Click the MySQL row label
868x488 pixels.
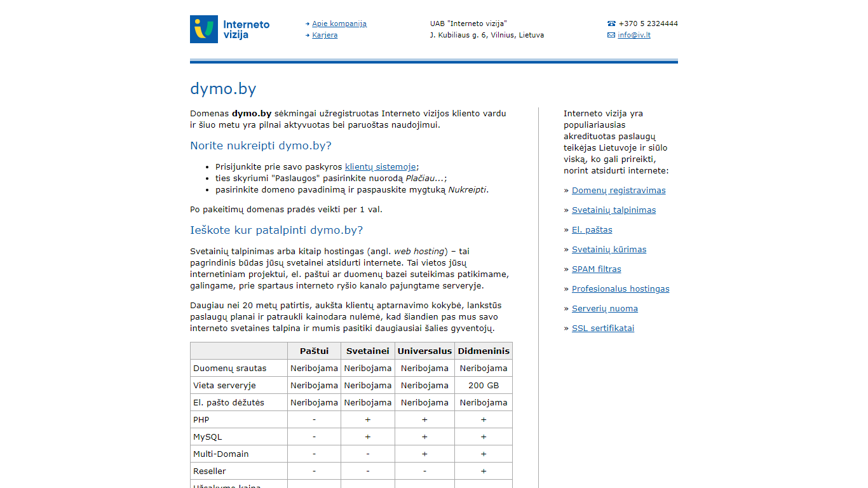[208, 437]
